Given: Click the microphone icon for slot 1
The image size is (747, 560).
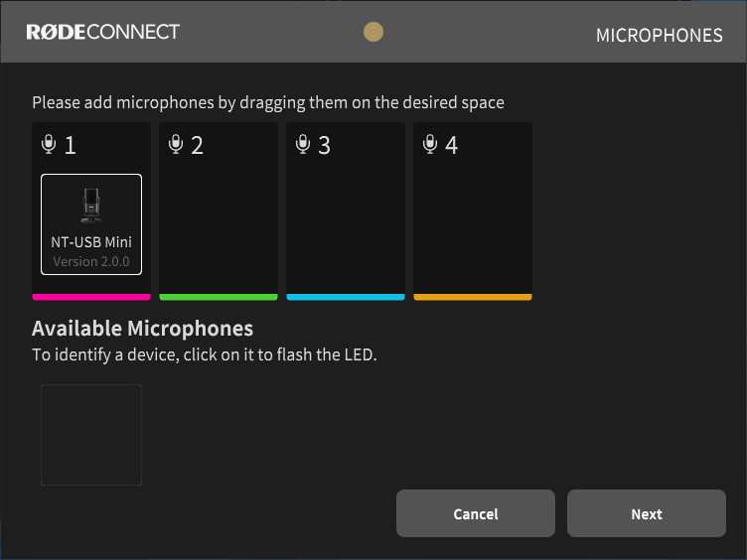Looking at the screenshot, I should pyautogui.click(x=49, y=145).
